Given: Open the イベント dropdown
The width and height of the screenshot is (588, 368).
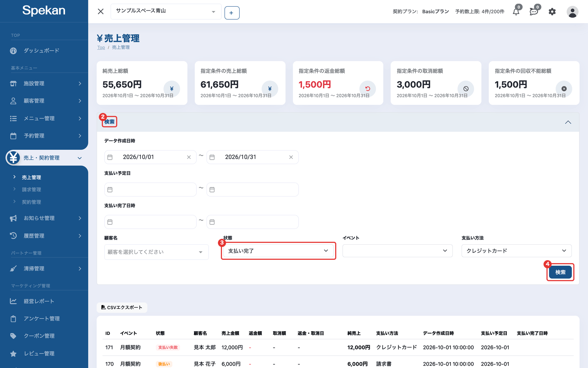Looking at the screenshot, I should 398,251.
